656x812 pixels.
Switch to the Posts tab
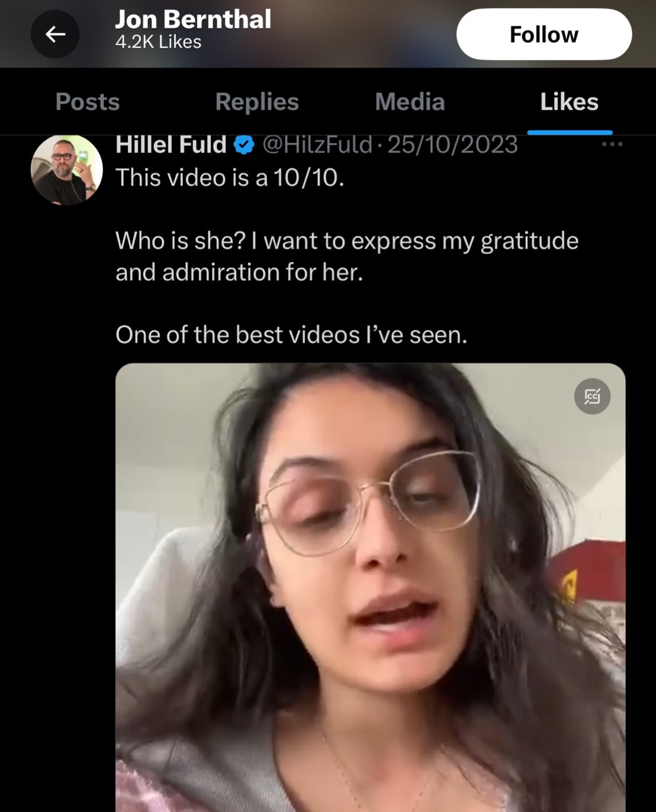point(88,102)
